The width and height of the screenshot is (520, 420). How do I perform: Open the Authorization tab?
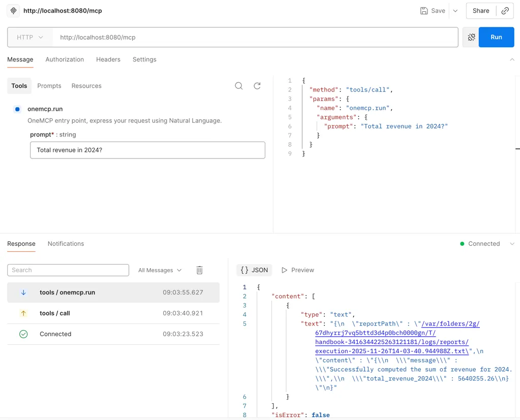65,59
